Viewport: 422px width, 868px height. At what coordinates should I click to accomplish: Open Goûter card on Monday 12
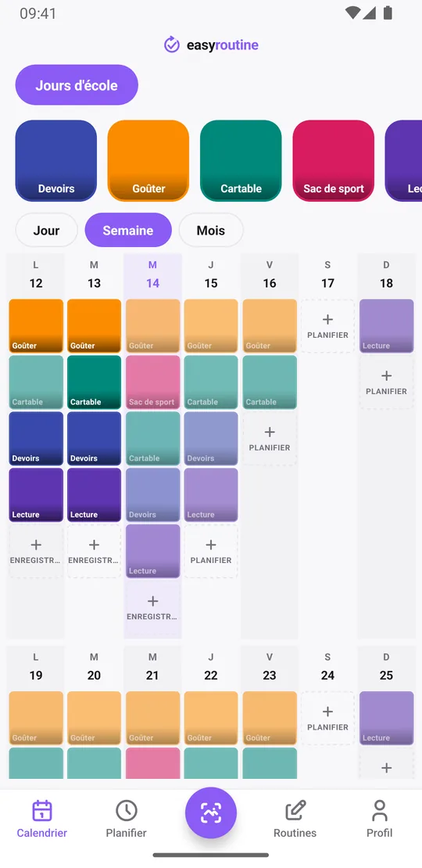pyautogui.click(x=36, y=326)
